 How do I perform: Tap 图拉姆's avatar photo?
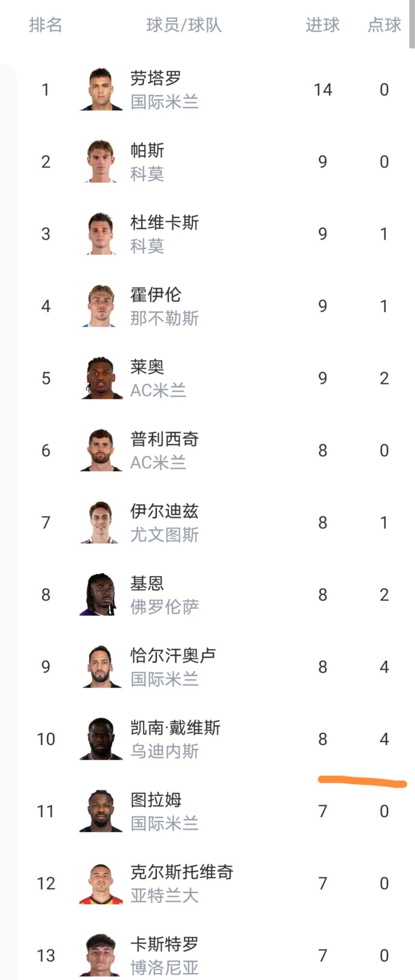pyautogui.click(x=101, y=811)
